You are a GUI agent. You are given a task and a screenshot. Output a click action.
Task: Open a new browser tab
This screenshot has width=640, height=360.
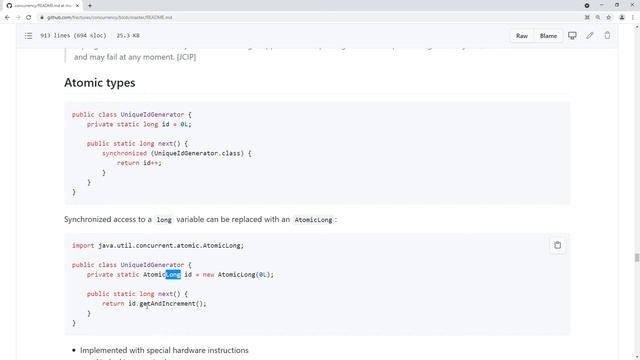click(90, 6)
